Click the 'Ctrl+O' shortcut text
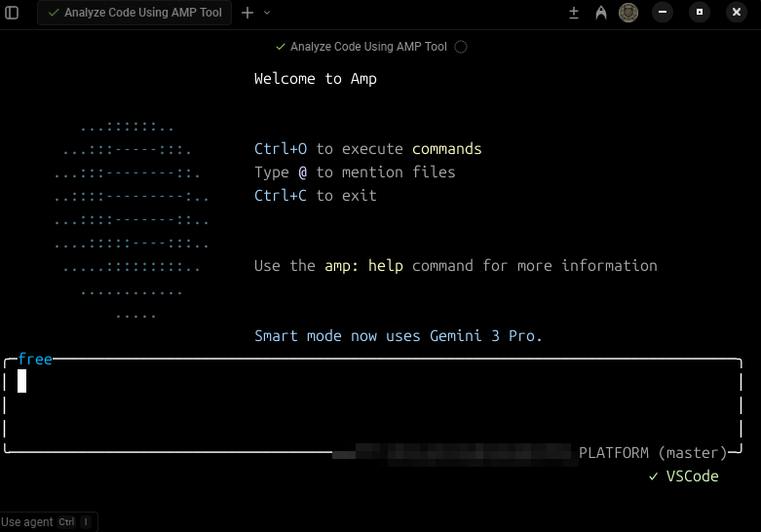This screenshot has height=532, width=761. coord(281,148)
